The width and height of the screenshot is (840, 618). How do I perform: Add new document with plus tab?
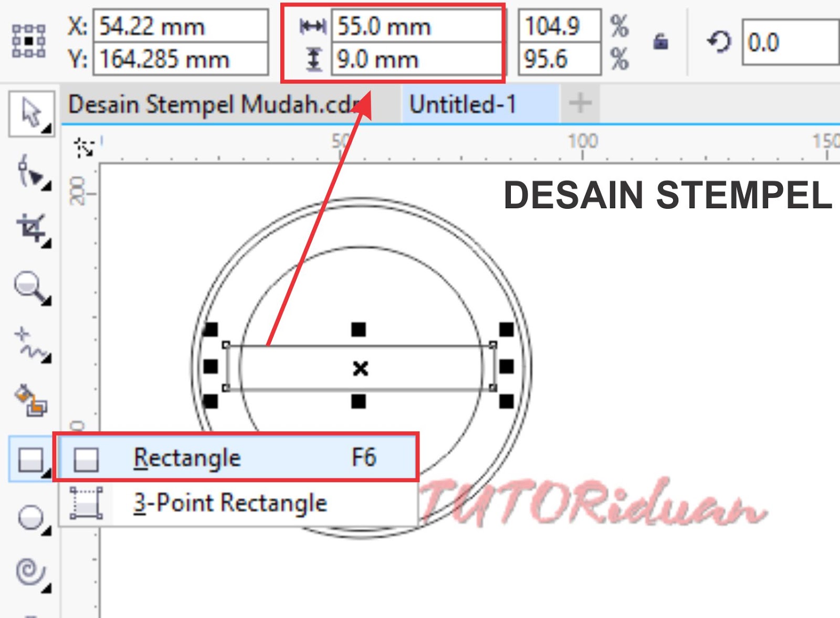coord(580,103)
